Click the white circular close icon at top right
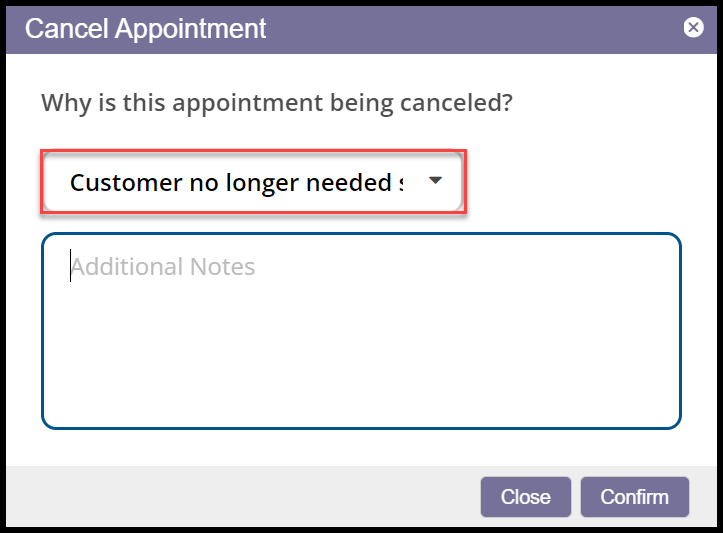The height and width of the screenshot is (533, 723). (x=693, y=28)
